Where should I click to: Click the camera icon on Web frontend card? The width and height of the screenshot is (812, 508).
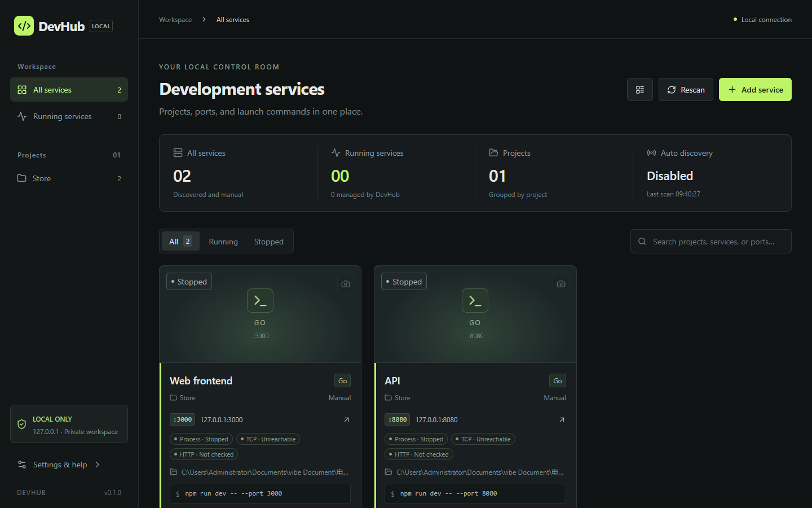(x=346, y=283)
